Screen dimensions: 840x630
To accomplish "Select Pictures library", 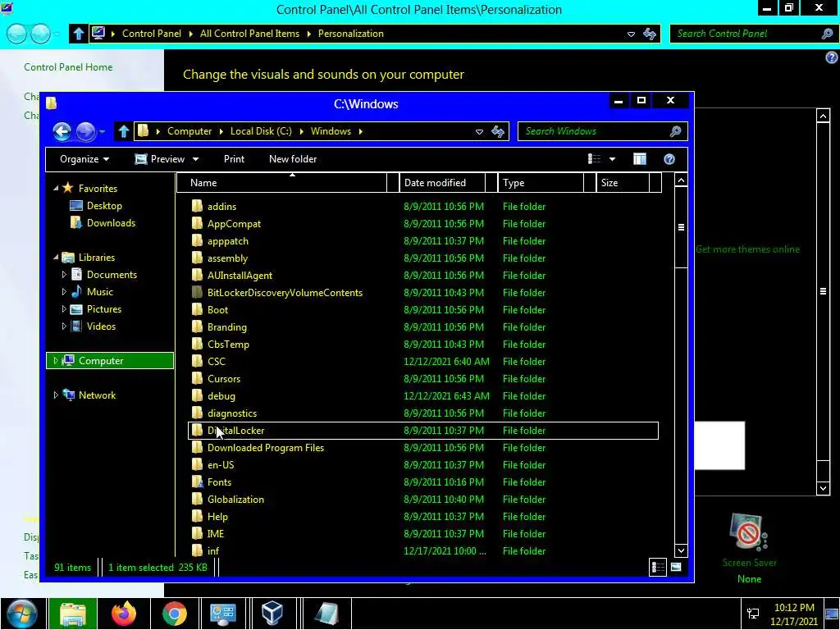I will pyautogui.click(x=104, y=309).
